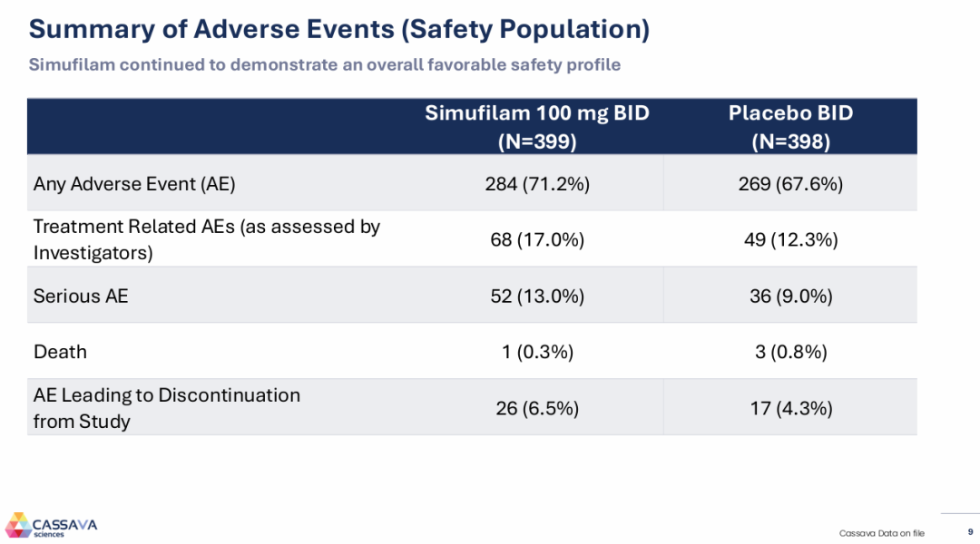Select the slide title about Adverse Events
The image size is (980, 544).
tap(339, 29)
